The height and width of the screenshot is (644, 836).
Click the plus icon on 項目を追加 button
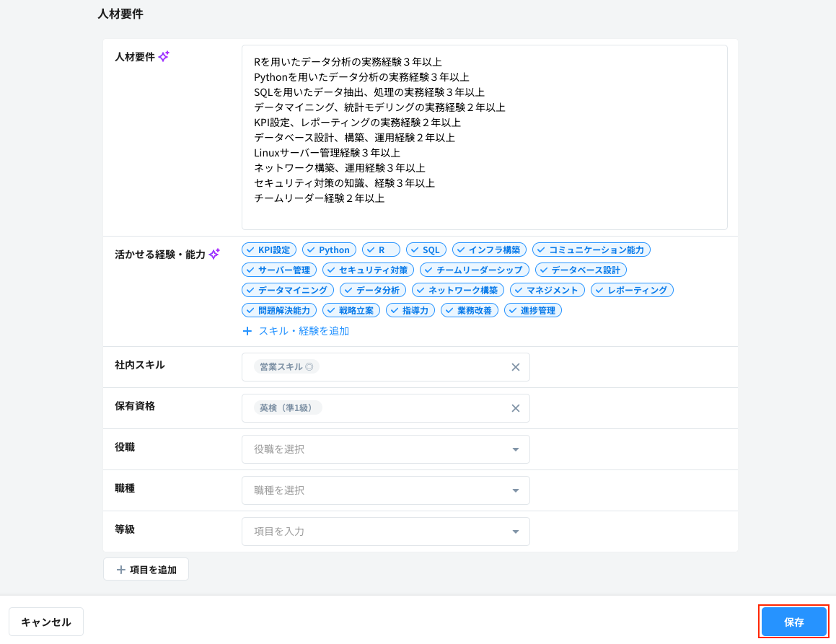pos(121,568)
